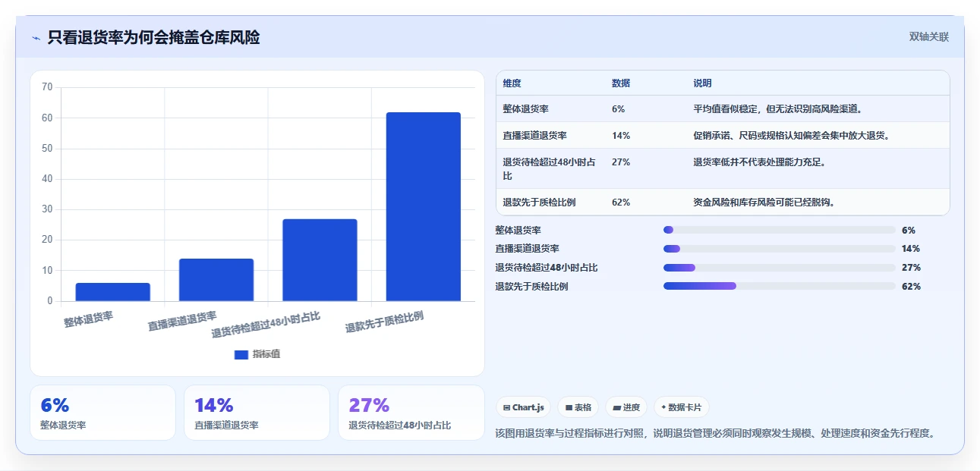The width and height of the screenshot is (980, 471).
Task: Select the 数据卡片 tag pill
Action: [682, 407]
